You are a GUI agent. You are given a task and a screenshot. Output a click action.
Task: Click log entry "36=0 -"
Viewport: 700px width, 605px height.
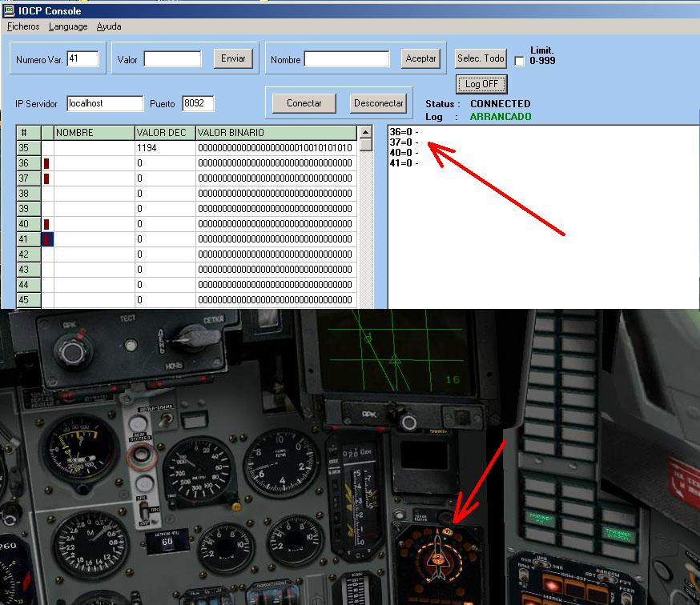404,131
